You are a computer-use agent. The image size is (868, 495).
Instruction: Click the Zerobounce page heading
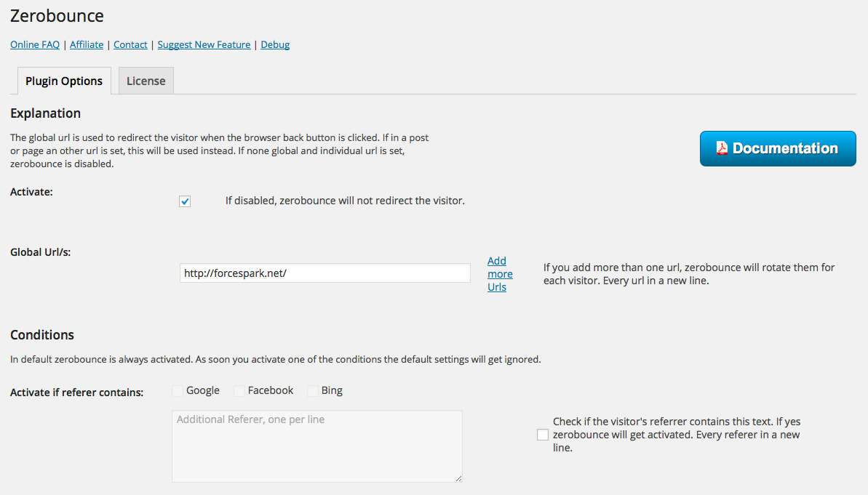click(x=57, y=15)
